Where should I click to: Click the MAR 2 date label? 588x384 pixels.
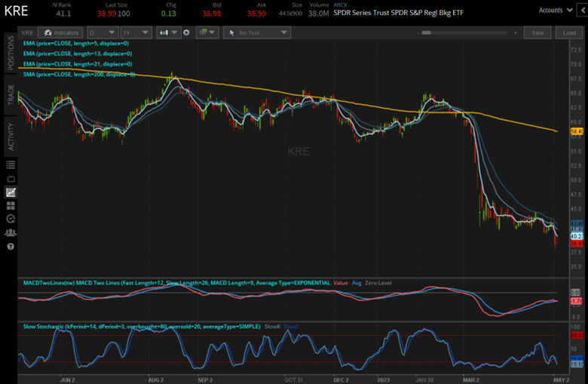tap(470, 380)
